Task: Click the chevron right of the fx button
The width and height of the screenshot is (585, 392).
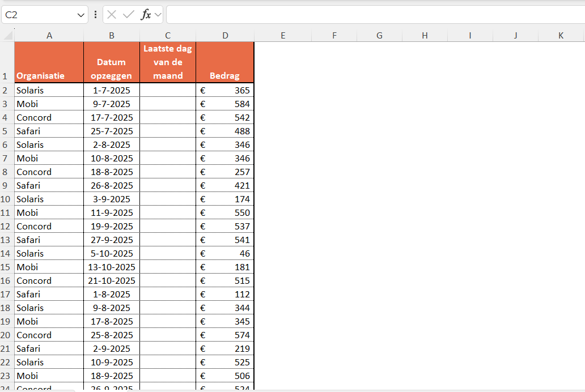Action: click(x=158, y=14)
